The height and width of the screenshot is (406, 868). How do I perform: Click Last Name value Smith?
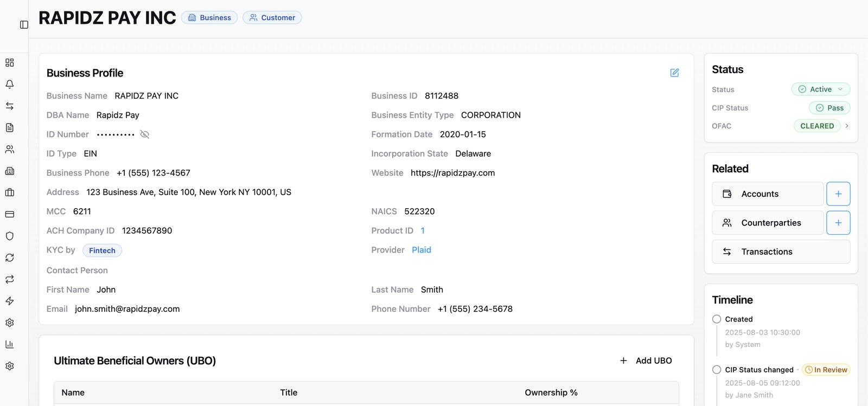point(432,290)
